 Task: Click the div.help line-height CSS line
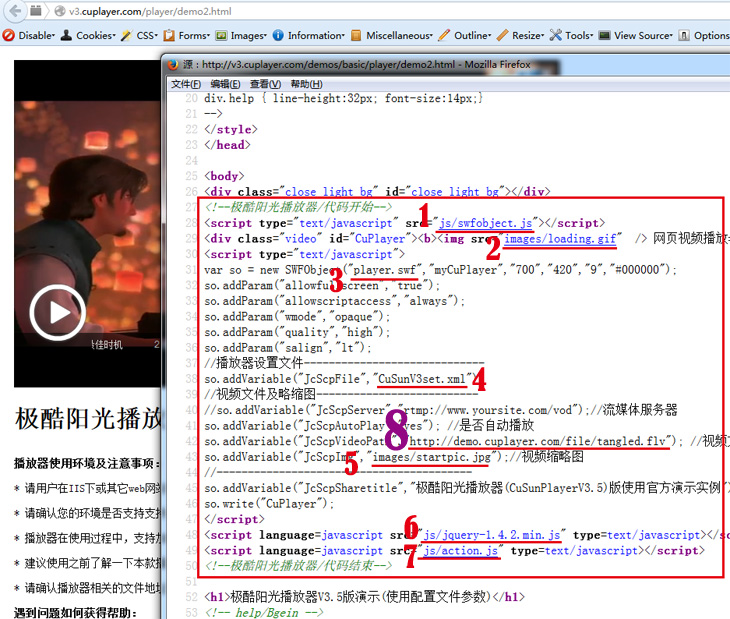(344, 99)
